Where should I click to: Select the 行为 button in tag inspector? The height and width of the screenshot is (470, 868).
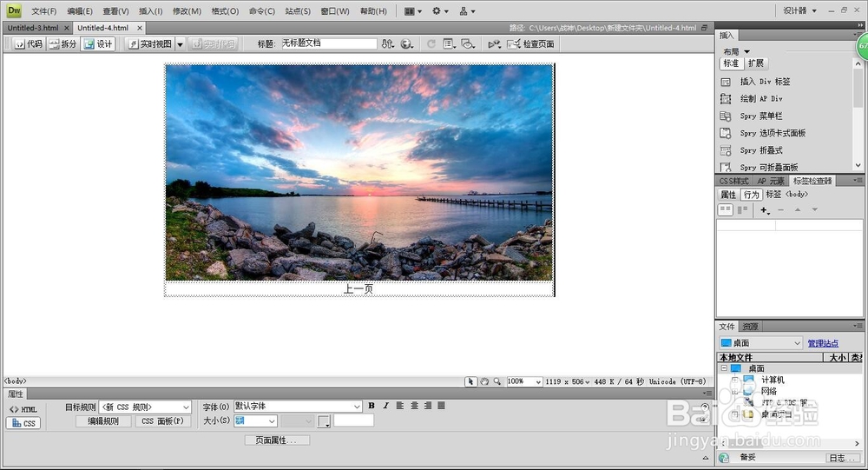point(751,195)
